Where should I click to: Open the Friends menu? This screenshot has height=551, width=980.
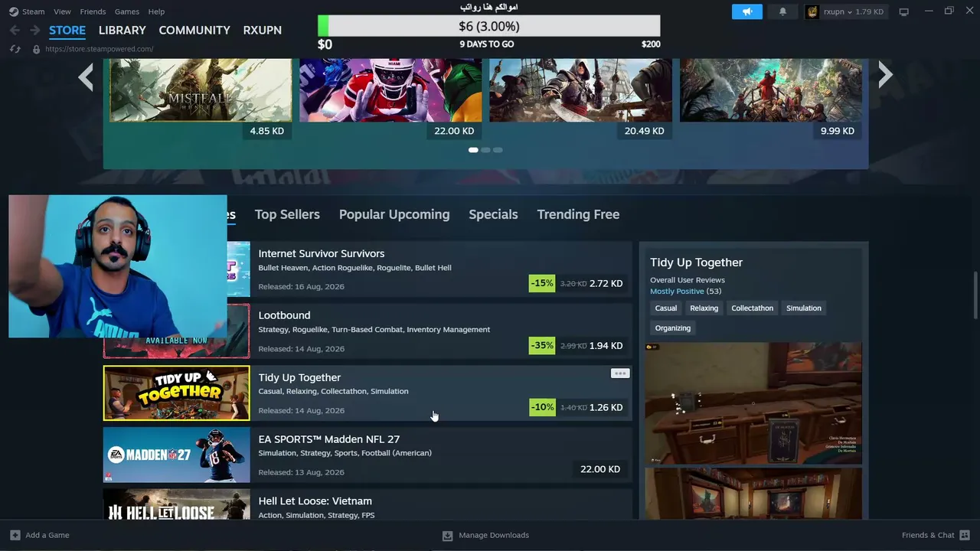pos(93,11)
